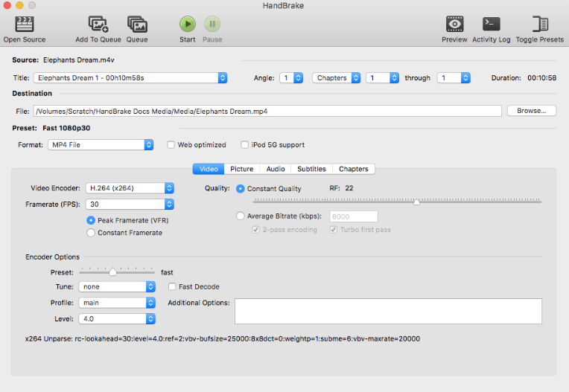Enable the iPod 5G support checkbox

pyautogui.click(x=244, y=145)
